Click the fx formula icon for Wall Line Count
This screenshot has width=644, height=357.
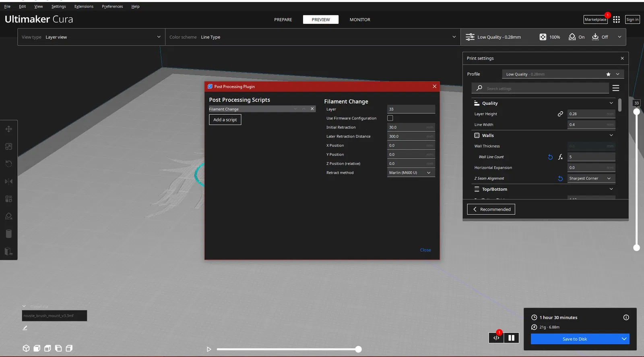coord(560,157)
